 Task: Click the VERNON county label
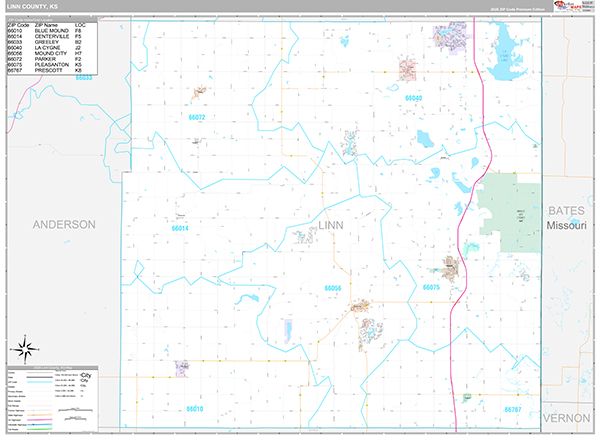(568, 417)
